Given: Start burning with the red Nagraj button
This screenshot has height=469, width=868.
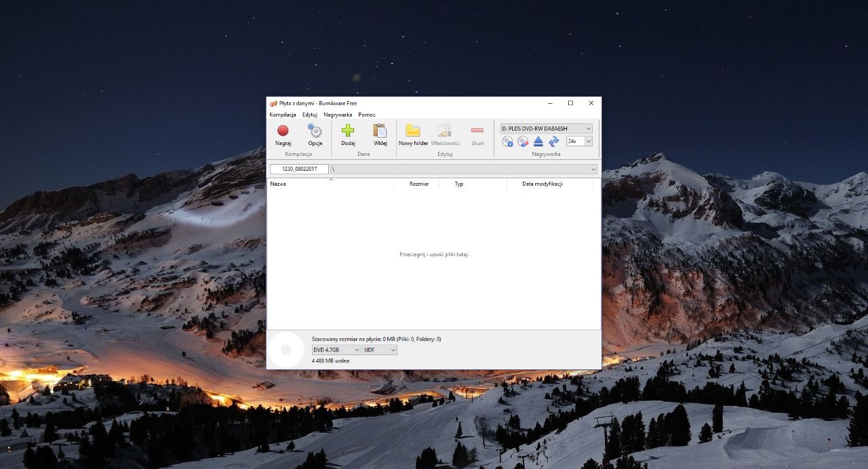Looking at the screenshot, I should pyautogui.click(x=283, y=135).
